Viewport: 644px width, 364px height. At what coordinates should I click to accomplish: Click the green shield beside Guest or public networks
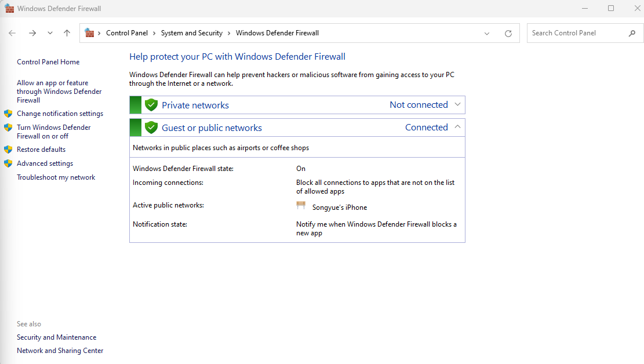(151, 128)
